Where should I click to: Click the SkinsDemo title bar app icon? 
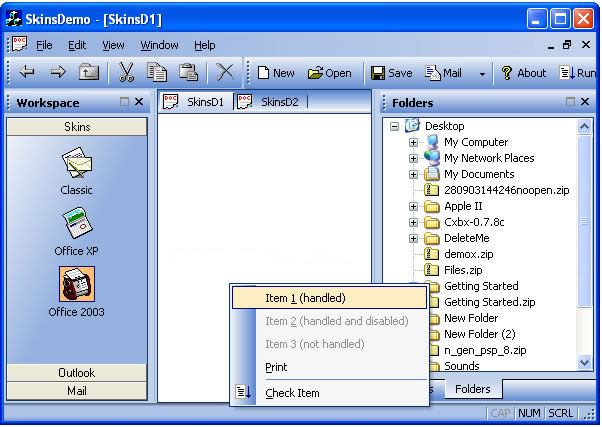13,18
